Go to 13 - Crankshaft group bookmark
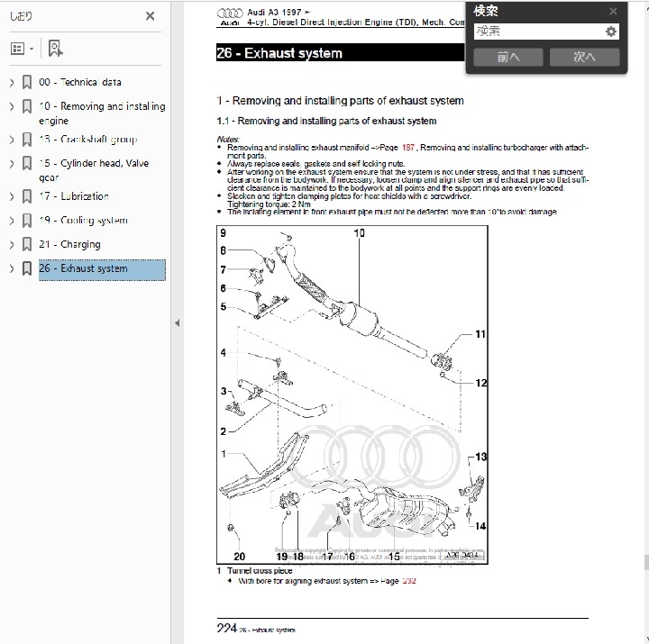 pos(88,140)
